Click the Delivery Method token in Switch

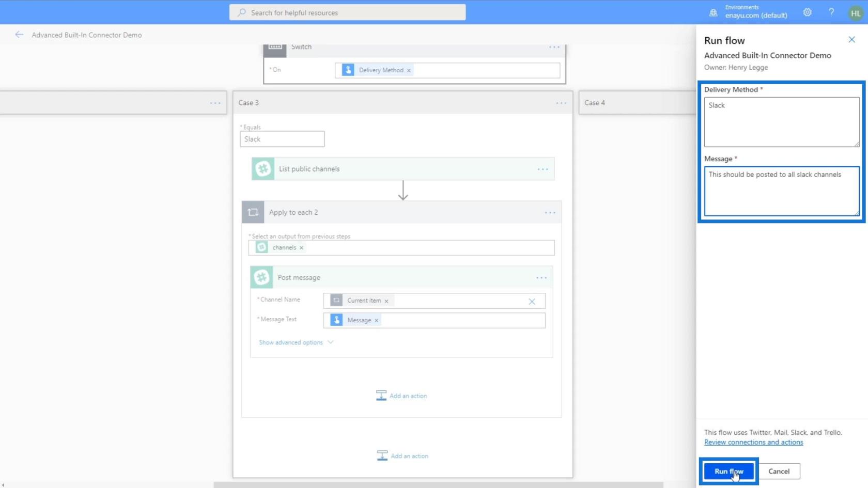coord(377,70)
